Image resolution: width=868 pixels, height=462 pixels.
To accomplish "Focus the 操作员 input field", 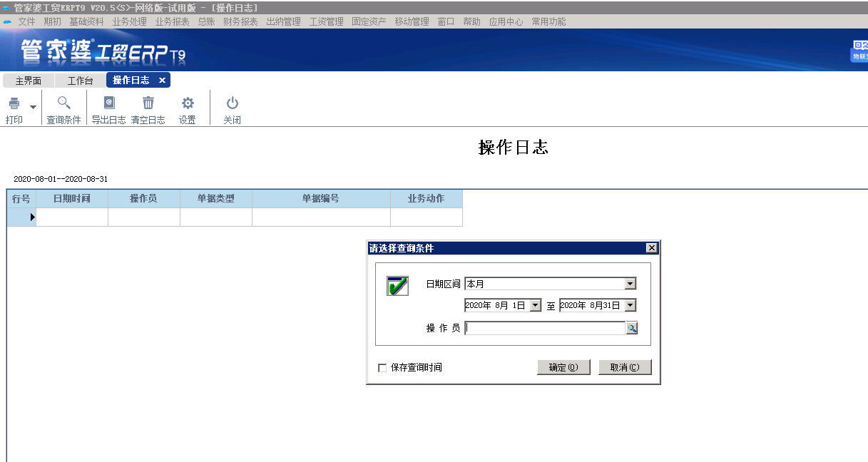I will (545, 328).
